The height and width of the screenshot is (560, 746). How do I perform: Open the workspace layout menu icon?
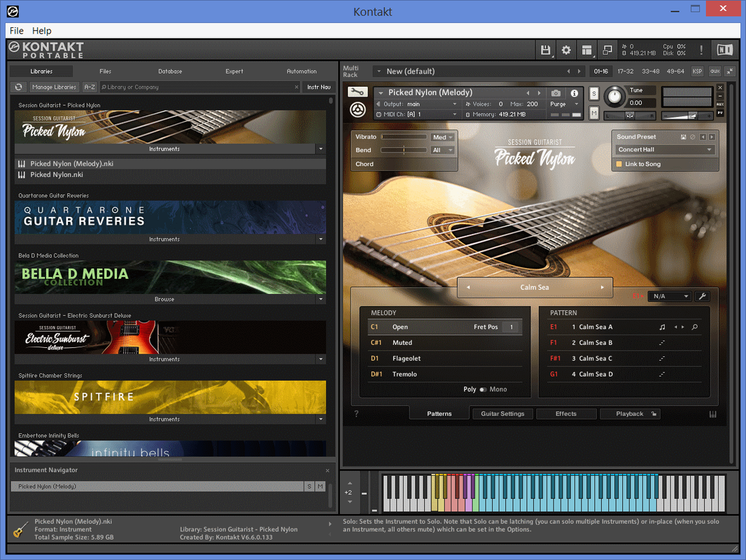[586, 50]
